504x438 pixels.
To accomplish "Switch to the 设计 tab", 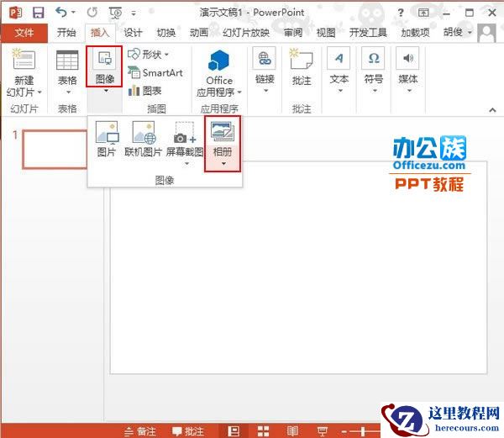I will 133,33.
